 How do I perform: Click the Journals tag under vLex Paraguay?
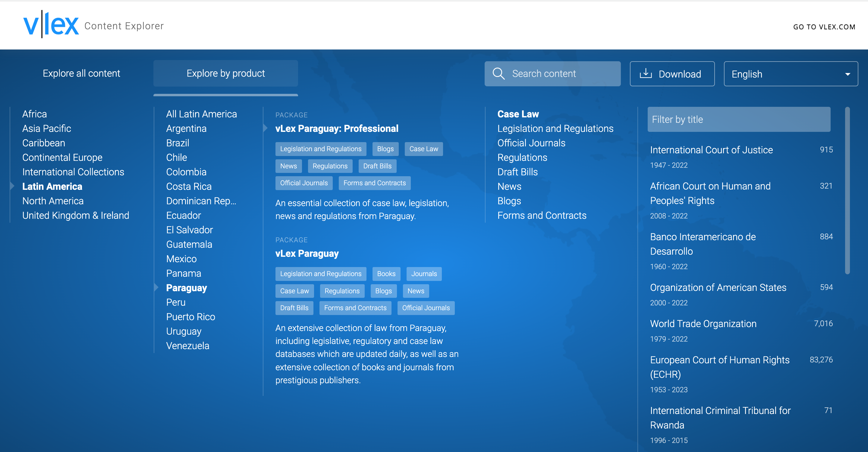pos(424,274)
